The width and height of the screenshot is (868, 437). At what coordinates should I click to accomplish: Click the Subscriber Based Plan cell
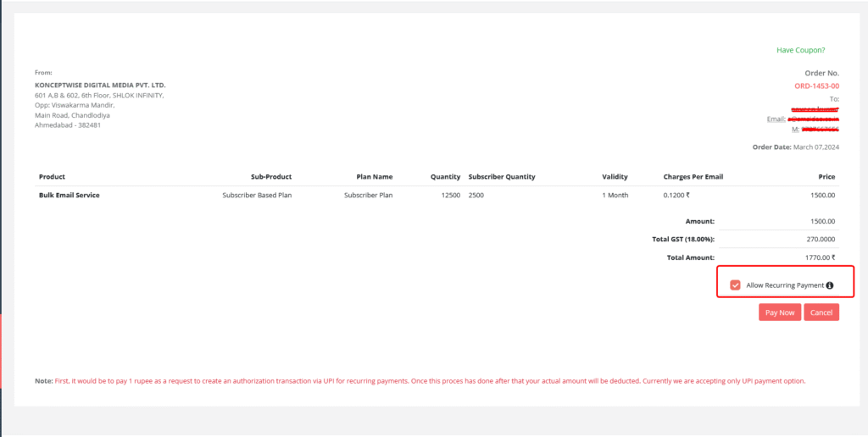pos(257,196)
